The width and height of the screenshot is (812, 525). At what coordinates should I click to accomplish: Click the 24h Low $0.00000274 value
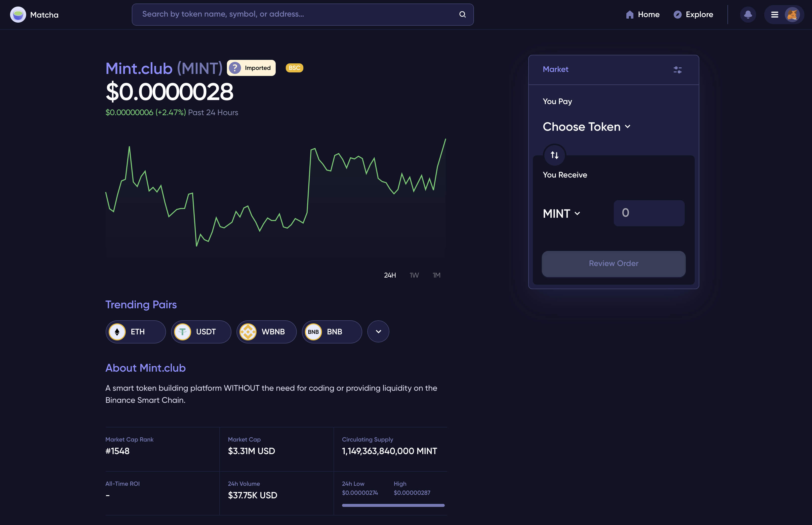click(360, 493)
